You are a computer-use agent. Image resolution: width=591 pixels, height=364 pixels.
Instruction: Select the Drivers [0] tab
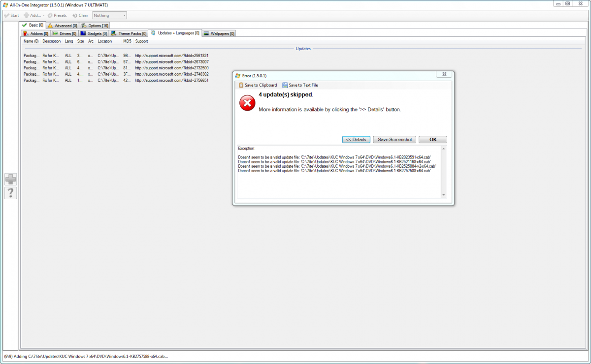(65, 33)
